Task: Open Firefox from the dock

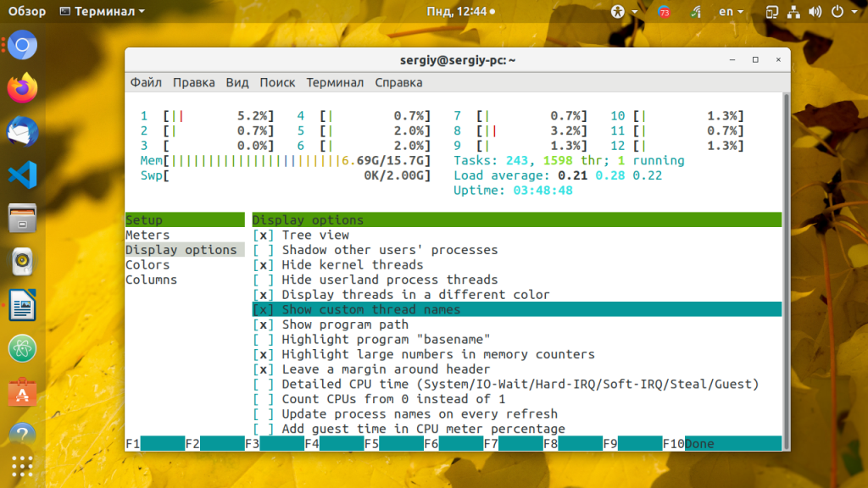Action: (23, 87)
